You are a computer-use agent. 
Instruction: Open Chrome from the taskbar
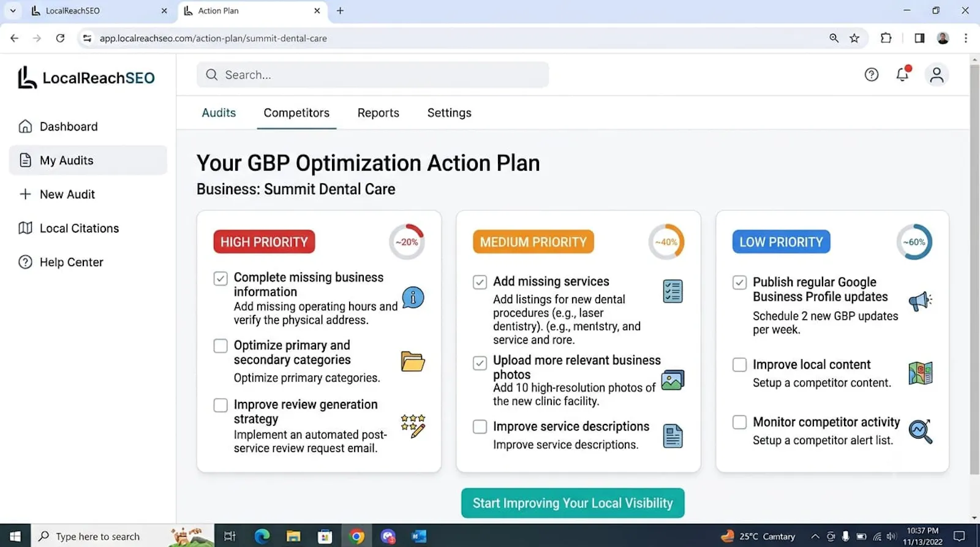(356, 537)
